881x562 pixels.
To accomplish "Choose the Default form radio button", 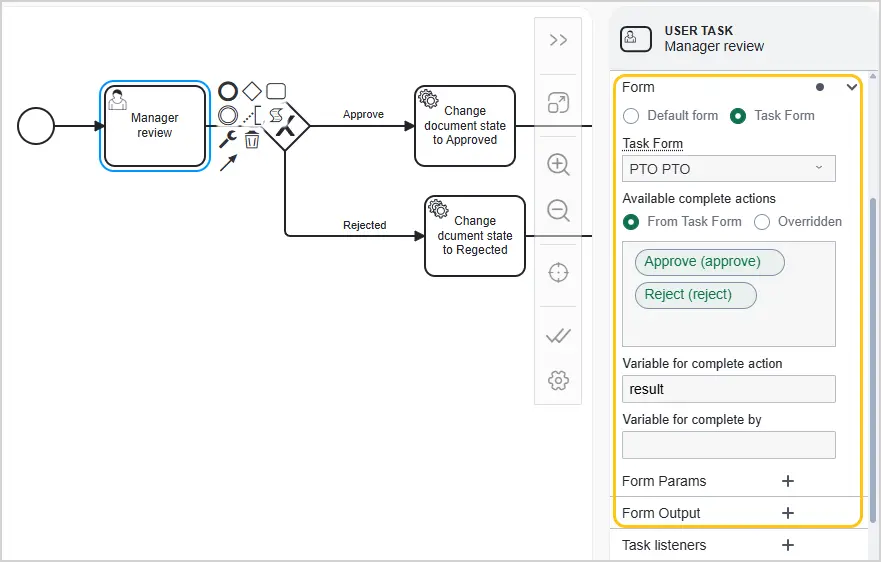I will (631, 116).
